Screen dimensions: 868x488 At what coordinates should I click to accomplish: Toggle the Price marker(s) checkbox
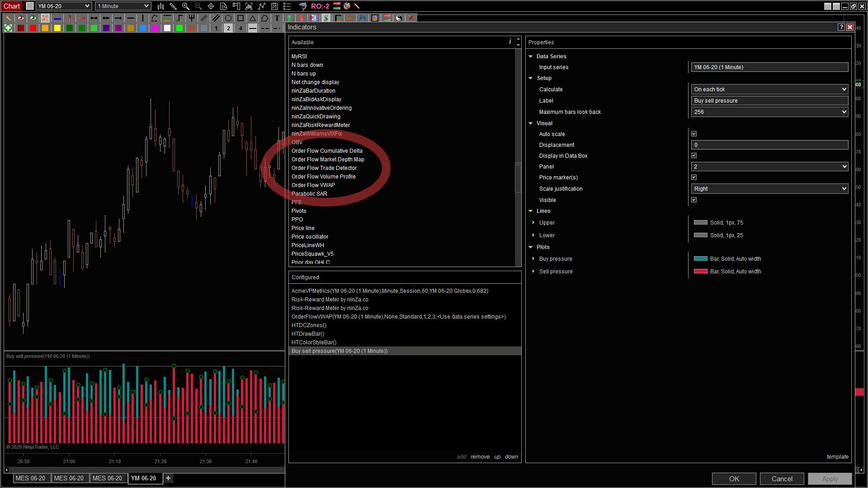point(694,178)
